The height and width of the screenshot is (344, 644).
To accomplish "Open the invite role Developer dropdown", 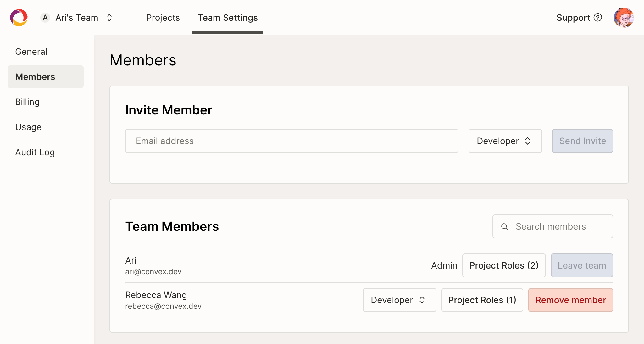I will (505, 141).
